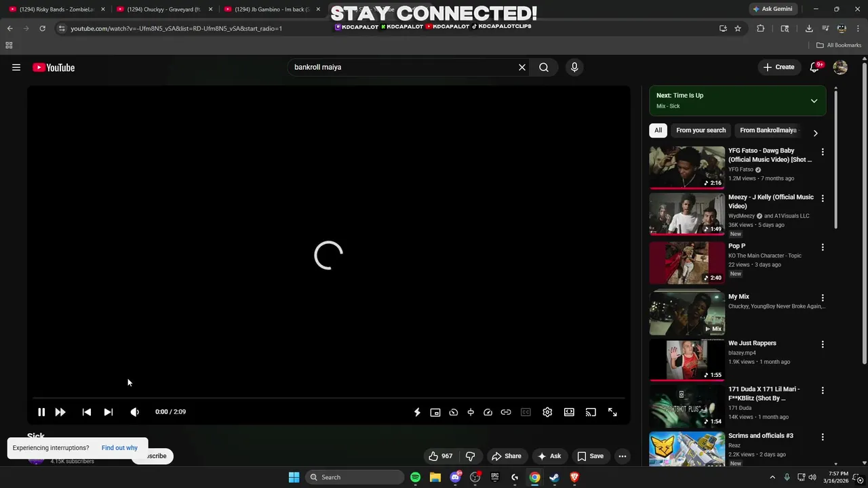
Task: Click the search magnifier button
Action: 544,67
